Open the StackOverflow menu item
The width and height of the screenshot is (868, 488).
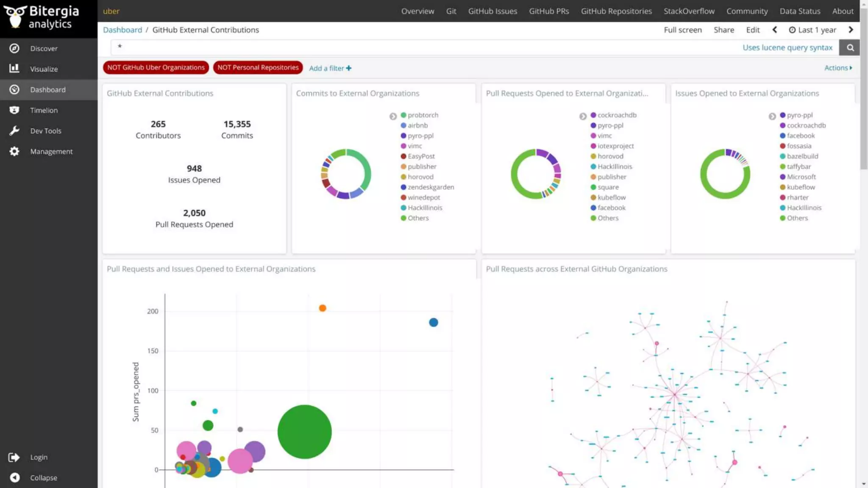[689, 11]
